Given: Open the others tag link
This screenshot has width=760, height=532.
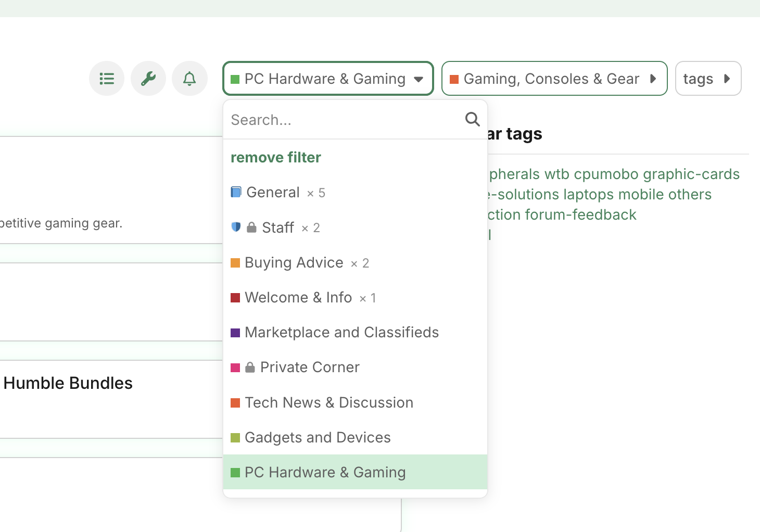Looking at the screenshot, I should 690,194.
